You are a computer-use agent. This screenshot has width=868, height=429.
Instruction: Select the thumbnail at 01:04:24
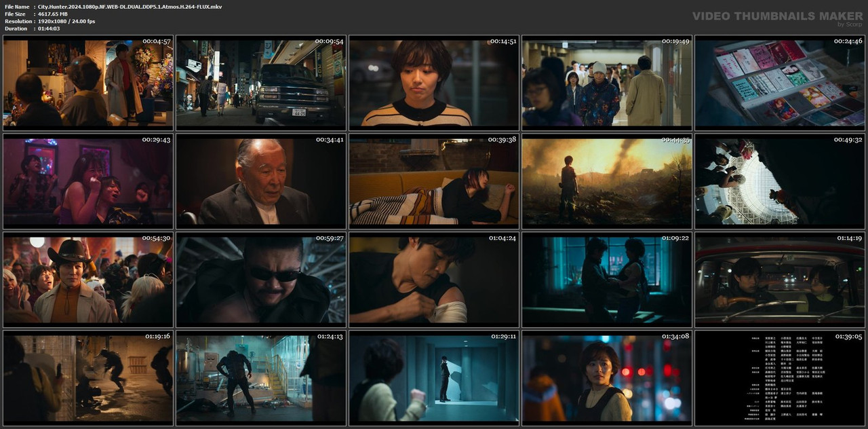[434, 279]
